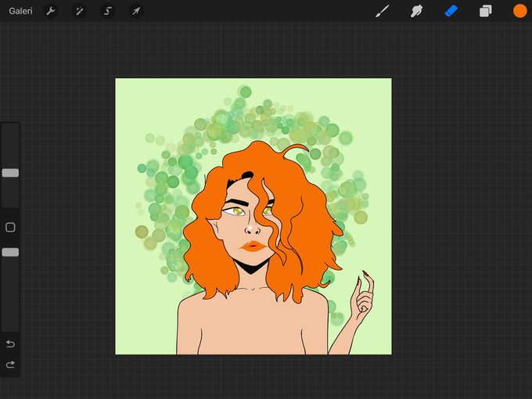The width and height of the screenshot is (532, 399).
Task: Activate the Transform arrow tool
Action: (136, 11)
